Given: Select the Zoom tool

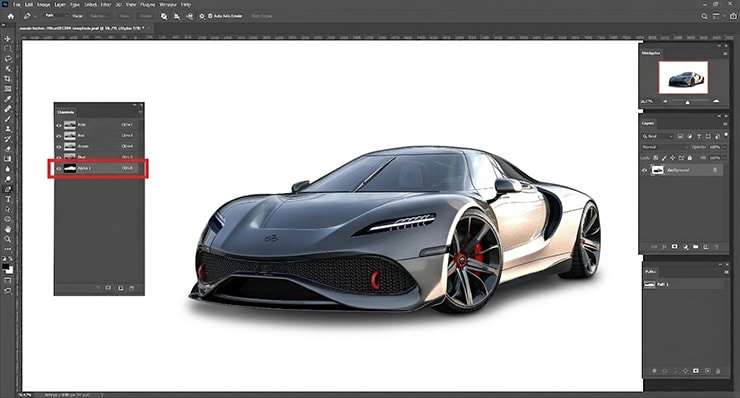Looking at the screenshot, I should (8, 239).
